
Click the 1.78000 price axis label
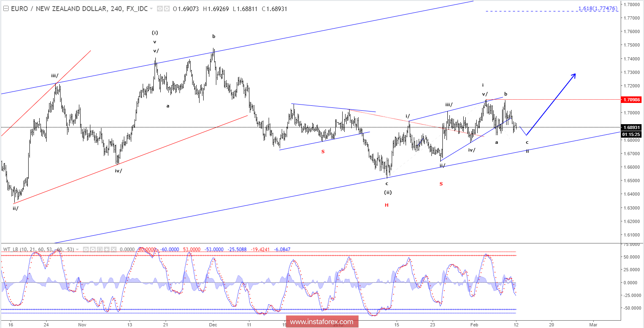633,4
